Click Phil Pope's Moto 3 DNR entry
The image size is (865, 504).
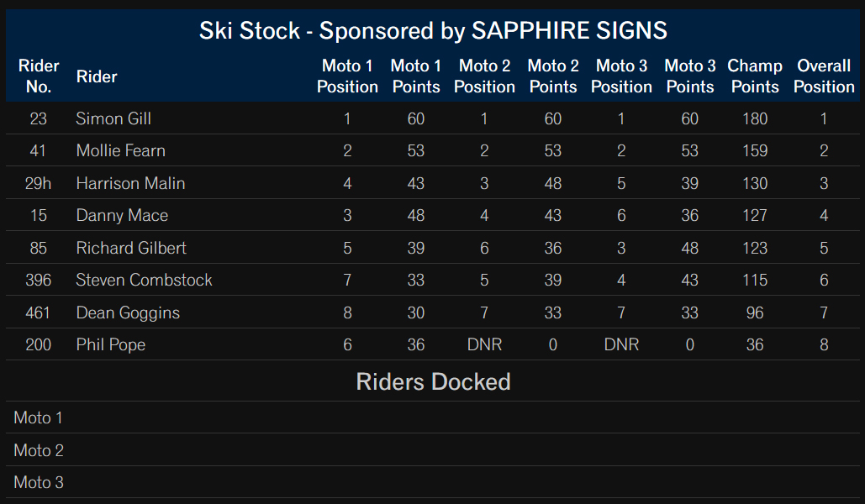621,344
